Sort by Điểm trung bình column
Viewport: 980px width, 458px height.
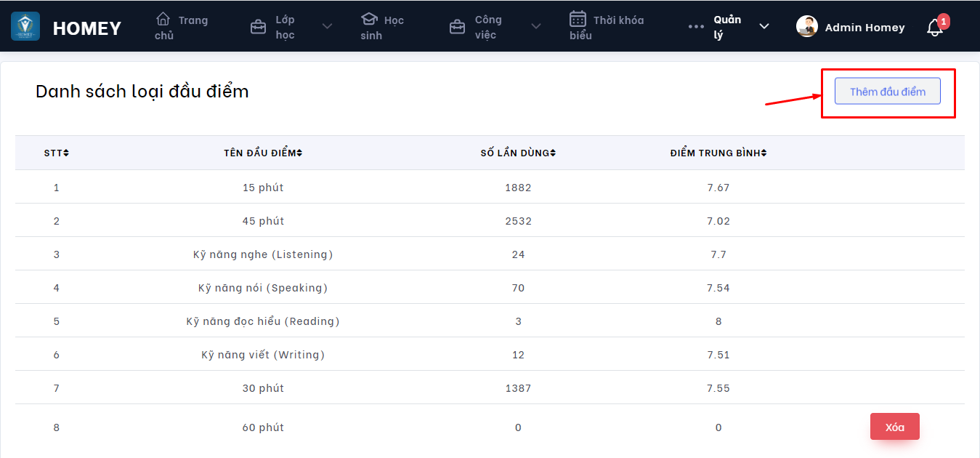pos(718,153)
